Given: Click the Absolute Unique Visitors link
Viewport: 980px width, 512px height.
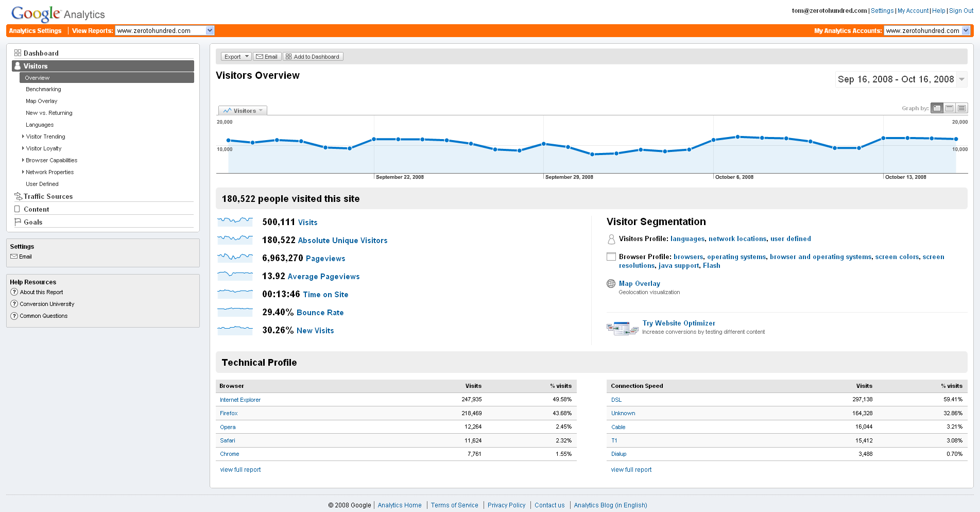Looking at the screenshot, I should pos(342,241).
